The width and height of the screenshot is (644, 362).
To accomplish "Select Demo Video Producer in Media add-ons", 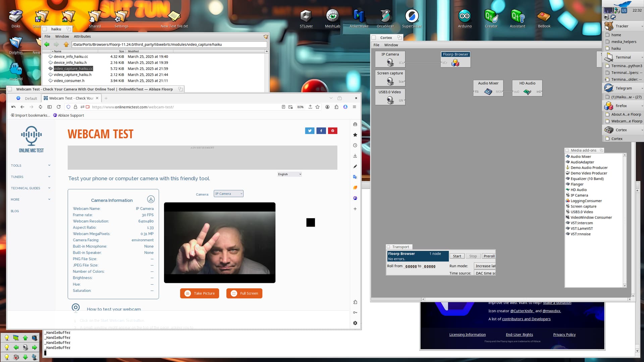I will (x=589, y=173).
